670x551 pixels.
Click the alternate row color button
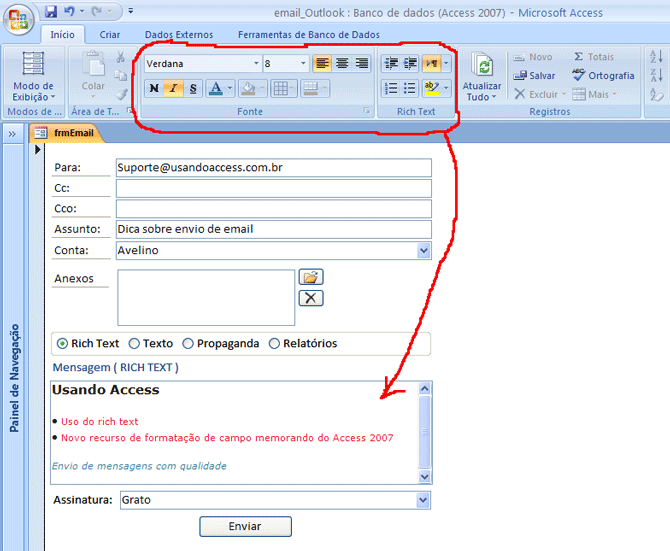click(x=311, y=88)
